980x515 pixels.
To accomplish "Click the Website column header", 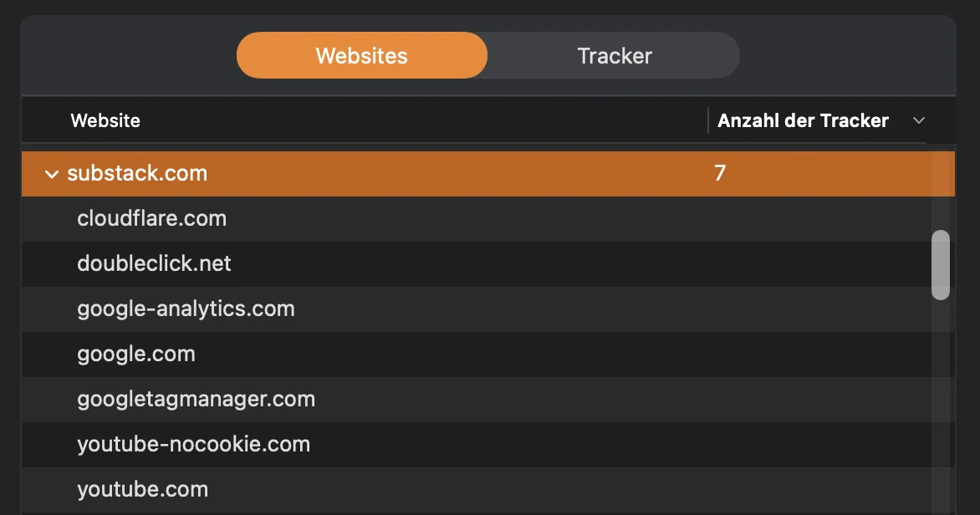I will pos(105,120).
